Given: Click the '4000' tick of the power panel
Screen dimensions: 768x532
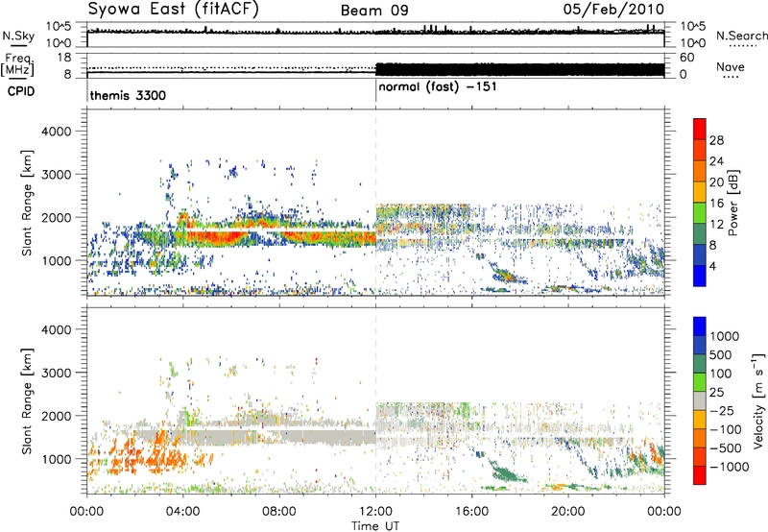Looking at the screenshot, I should click(56, 132).
